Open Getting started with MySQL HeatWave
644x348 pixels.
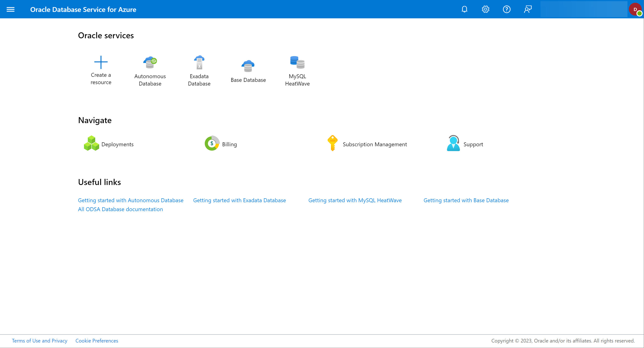click(355, 200)
